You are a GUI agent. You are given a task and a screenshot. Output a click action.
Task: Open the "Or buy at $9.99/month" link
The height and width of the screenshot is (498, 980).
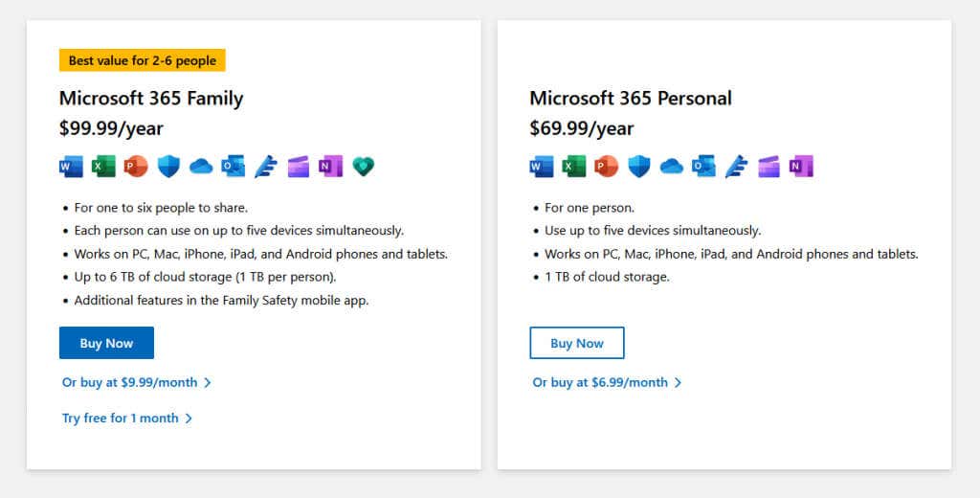(136, 382)
